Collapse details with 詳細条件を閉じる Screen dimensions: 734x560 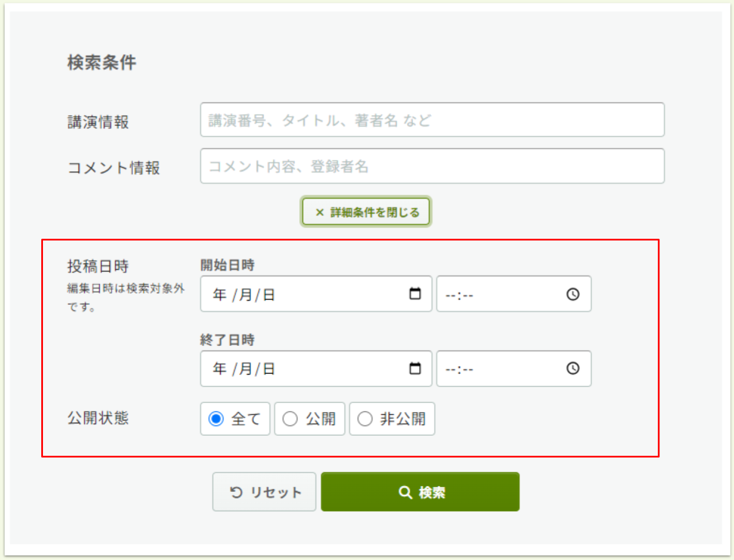366,212
